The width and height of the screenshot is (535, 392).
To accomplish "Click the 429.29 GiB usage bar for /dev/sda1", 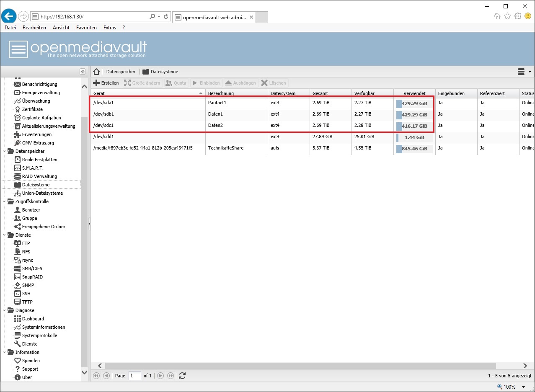I will [414, 103].
